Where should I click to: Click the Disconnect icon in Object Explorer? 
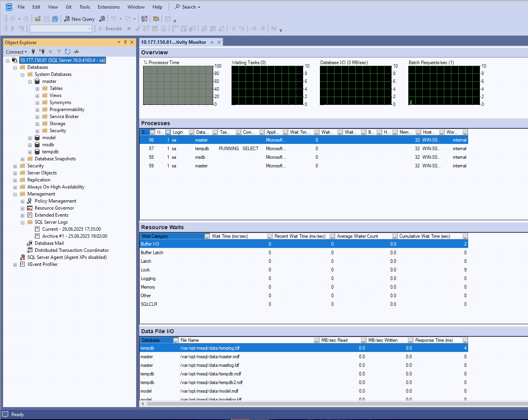[42, 52]
